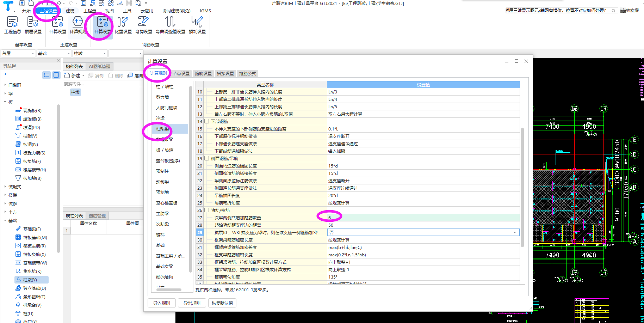
Task: Switch to 节点设置 tab in dialog
Action: [x=181, y=73]
